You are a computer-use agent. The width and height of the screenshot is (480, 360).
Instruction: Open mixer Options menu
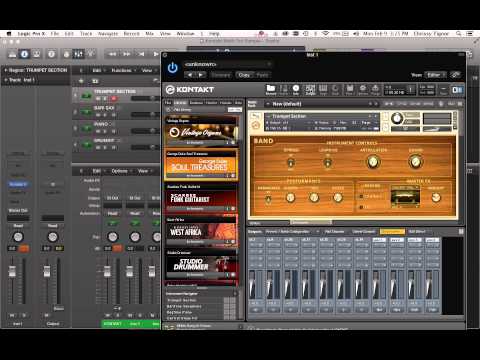point(121,171)
